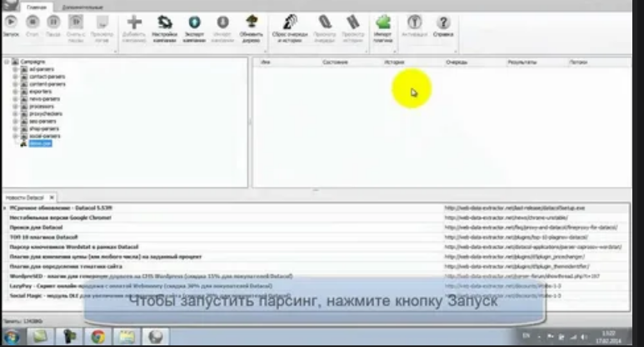Viewport: 644px width, 347px height.
Task: Select the Новости Datacol tab
Action: (25, 198)
